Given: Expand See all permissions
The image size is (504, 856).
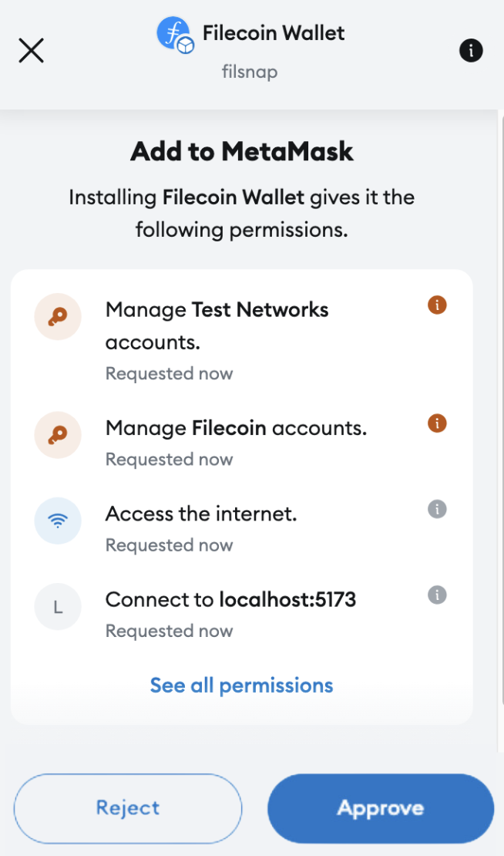Looking at the screenshot, I should 241,685.
